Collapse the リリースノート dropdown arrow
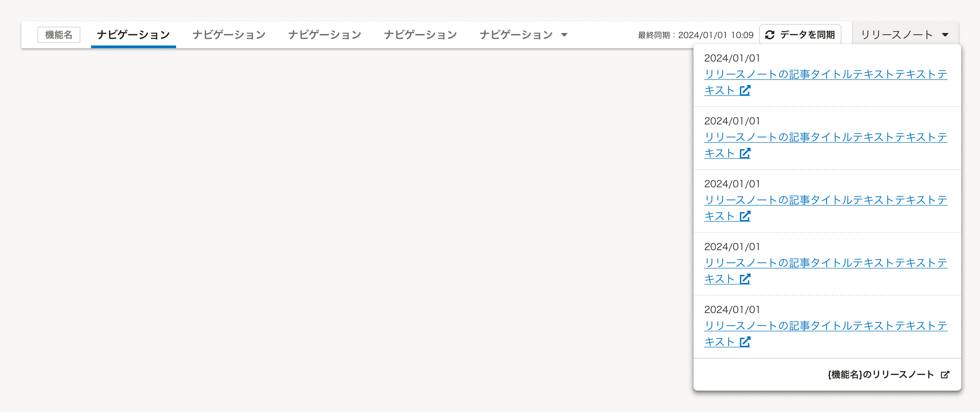This screenshot has width=980, height=412. tap(945, 35)
